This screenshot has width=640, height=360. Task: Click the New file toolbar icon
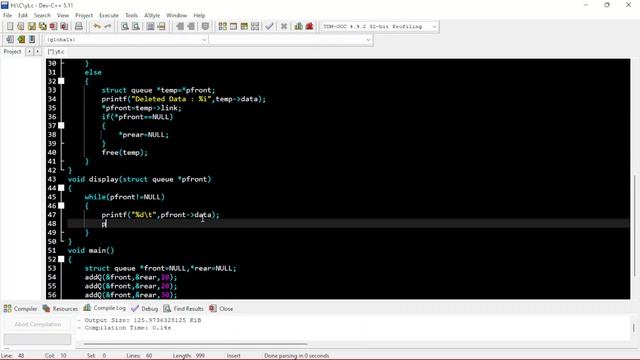[x=10, y=27]
